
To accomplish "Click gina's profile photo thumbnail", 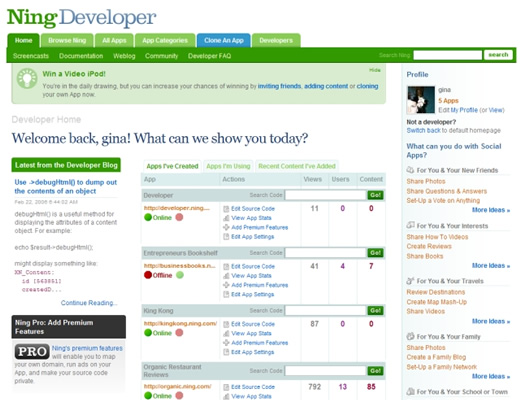I will coord(421,100).
